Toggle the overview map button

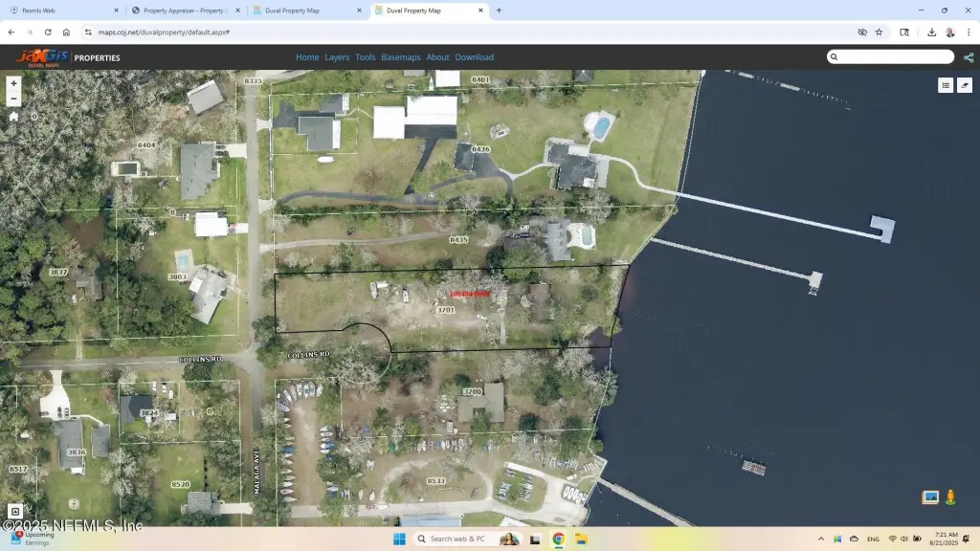pyautogui.click(x=14, y=512)
